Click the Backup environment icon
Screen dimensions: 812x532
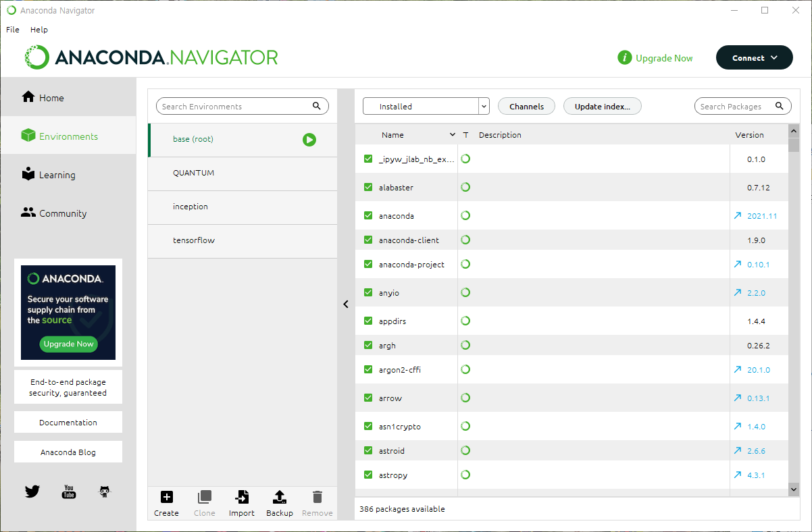point(280,498)
